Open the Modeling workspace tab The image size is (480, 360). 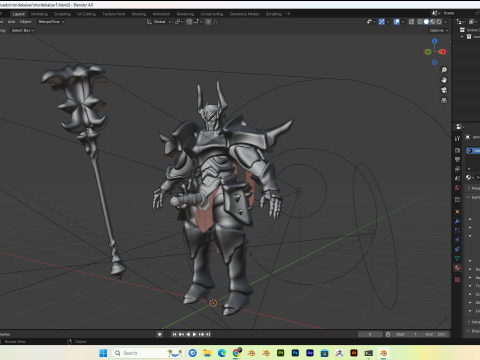pyautogui.click(x=39, y=14)
